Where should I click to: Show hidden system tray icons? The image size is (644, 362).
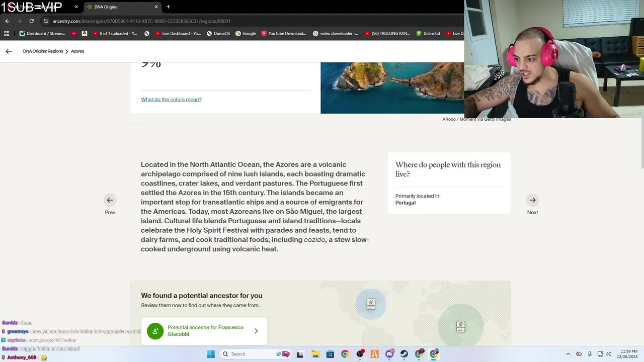pos(568,354)
